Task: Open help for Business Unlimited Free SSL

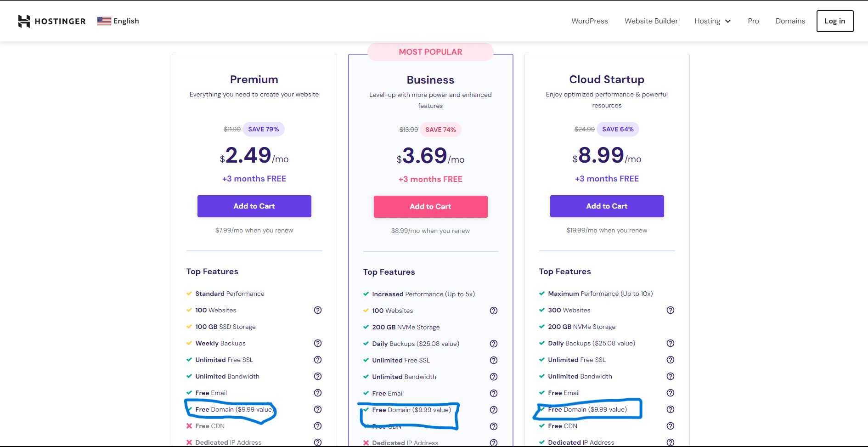Action: 494,360
